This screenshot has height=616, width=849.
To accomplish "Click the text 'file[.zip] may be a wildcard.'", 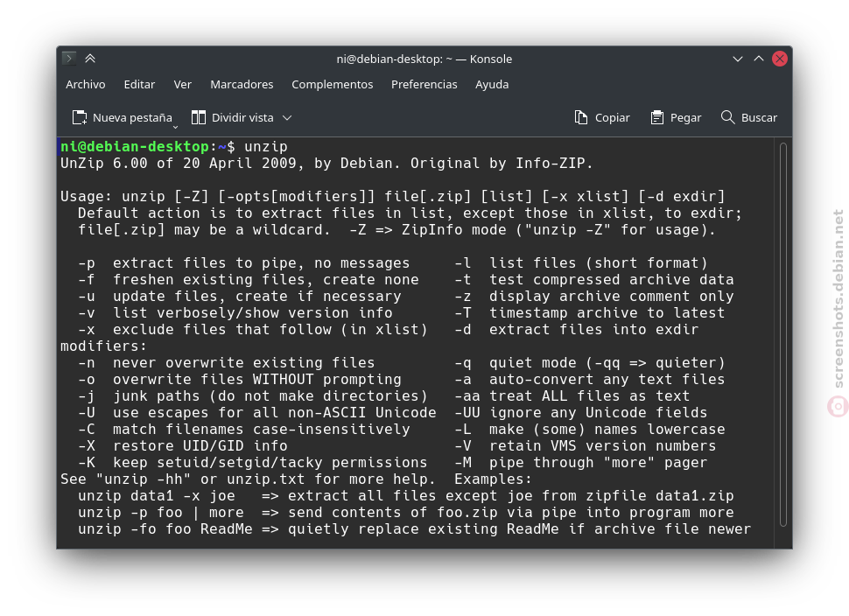I will pos(204,230).
